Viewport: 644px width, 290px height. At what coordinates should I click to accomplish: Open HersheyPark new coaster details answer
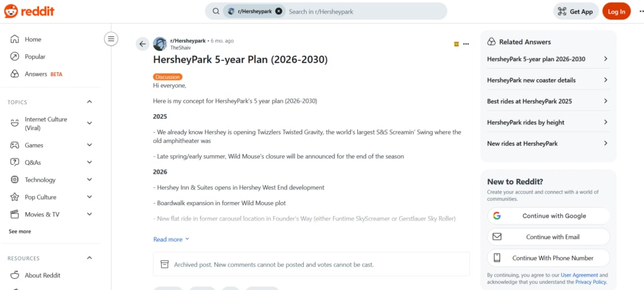pyautogui.click(x=548, y=80)
